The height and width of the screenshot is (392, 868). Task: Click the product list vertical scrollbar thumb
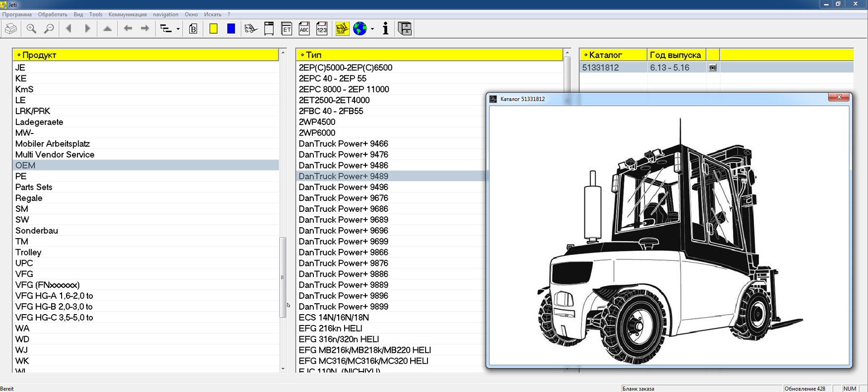click(x=283, y=277)
